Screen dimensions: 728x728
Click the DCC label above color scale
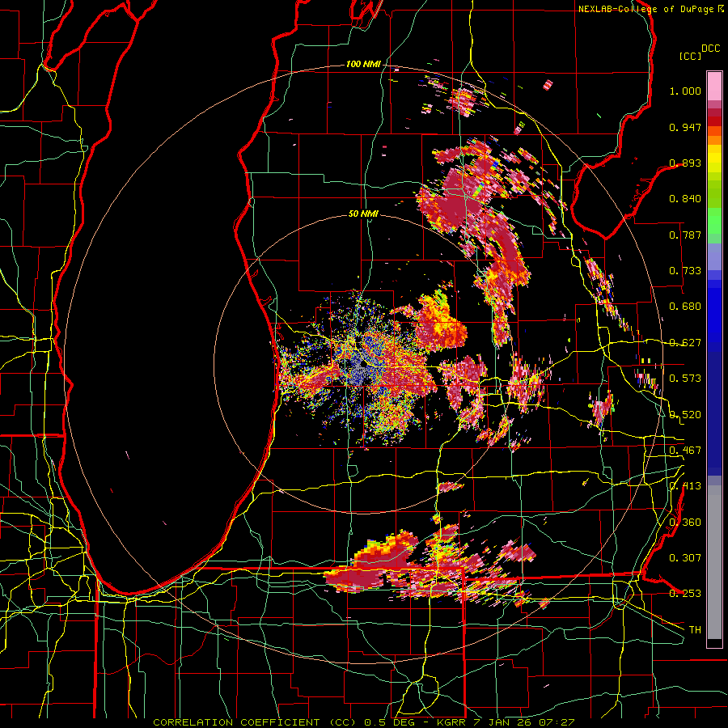(x=710, y=49)
